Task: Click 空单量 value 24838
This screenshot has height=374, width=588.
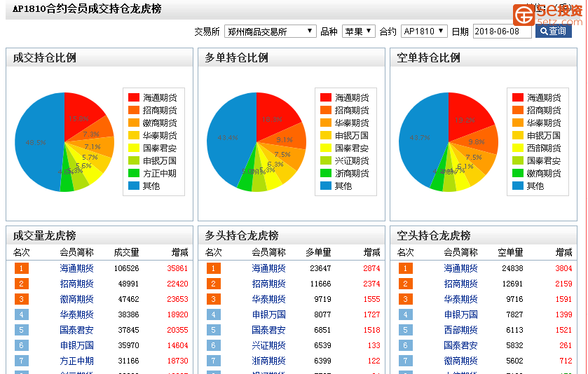Action: point(512,268)
